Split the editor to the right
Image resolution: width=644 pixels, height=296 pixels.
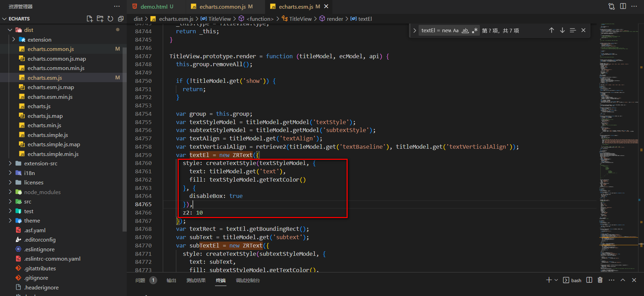623,6
